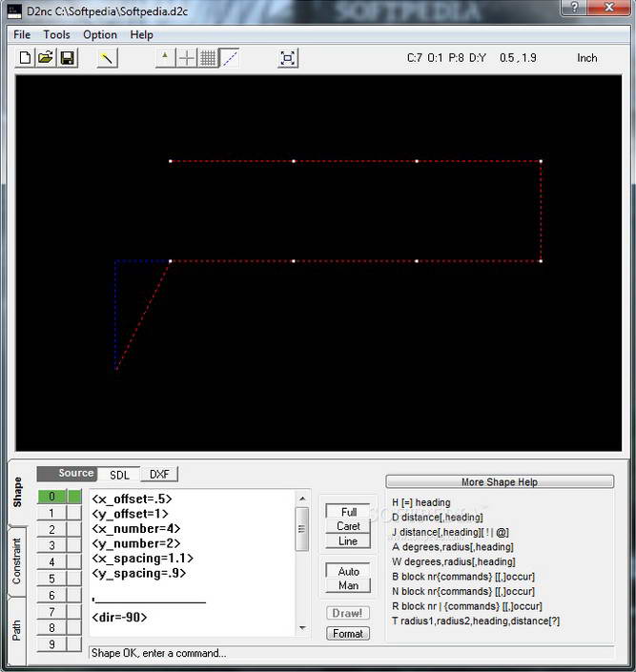
Task: Select shape slot 1
Action: coord(51,513)
